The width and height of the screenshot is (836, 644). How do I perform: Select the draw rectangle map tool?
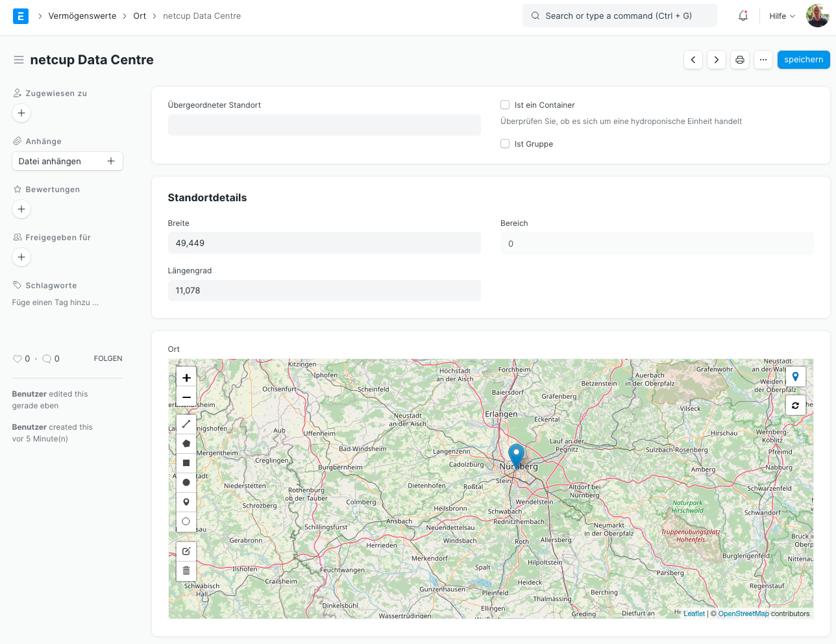[x=186, y=463]
